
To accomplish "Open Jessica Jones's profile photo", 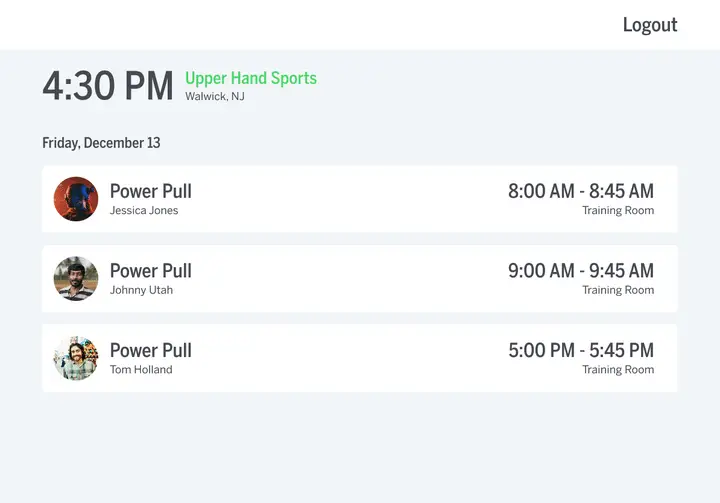I will pos(76,199).
